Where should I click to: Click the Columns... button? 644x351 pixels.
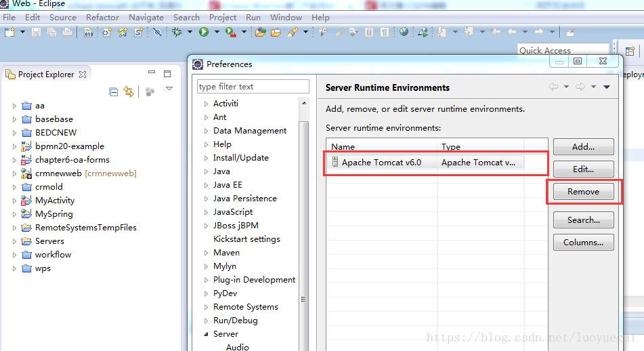click(x=583, y=243)
